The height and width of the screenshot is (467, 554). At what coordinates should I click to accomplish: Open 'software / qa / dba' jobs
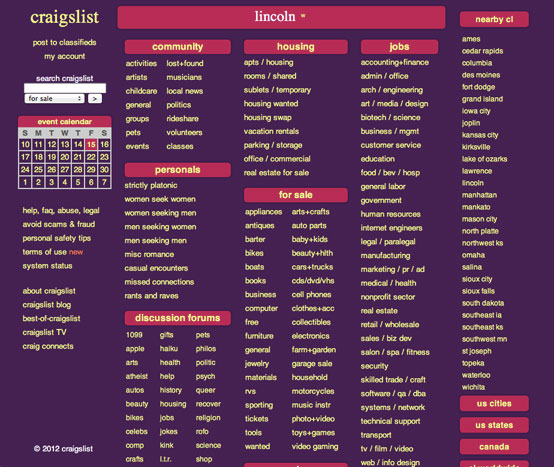pyautogui.click(x=393, y=394)
